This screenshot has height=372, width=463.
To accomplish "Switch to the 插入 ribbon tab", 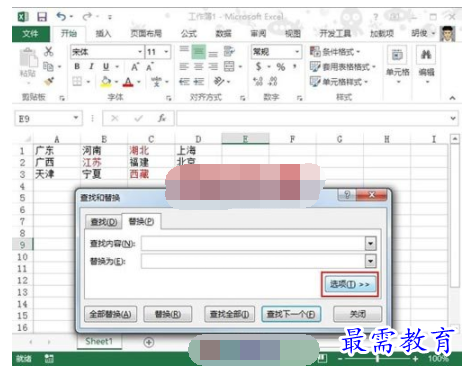I will tap(103, 33).
